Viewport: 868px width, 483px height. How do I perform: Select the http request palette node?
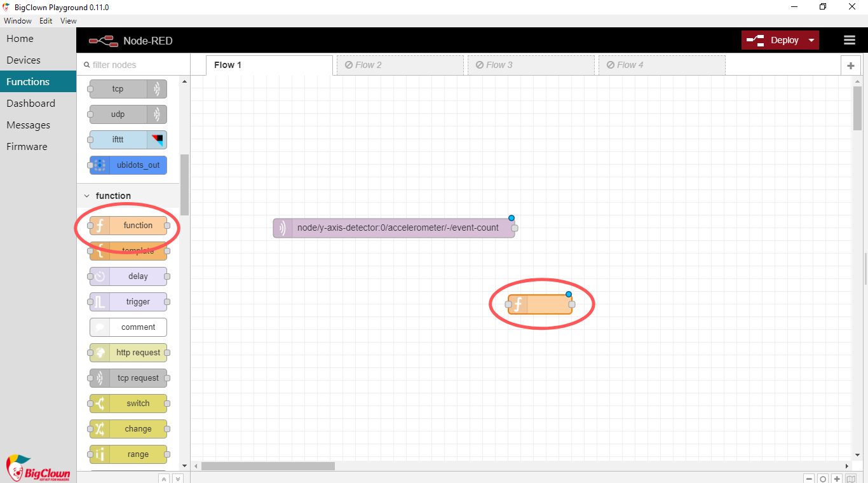click(128, 353)
